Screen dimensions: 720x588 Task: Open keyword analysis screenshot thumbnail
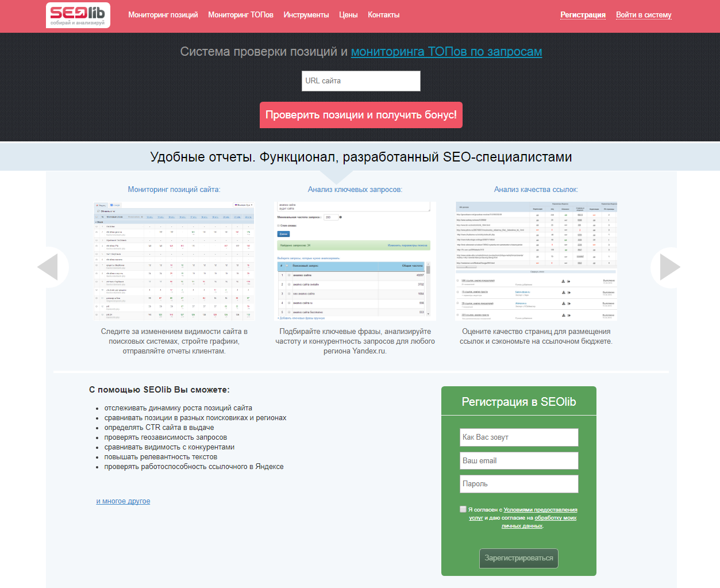(355, 260)
